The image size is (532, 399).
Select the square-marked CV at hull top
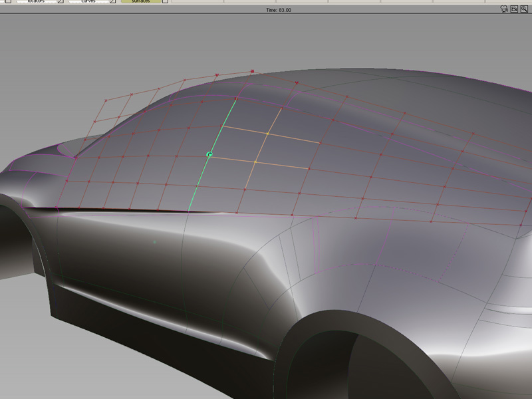(252, 70)
